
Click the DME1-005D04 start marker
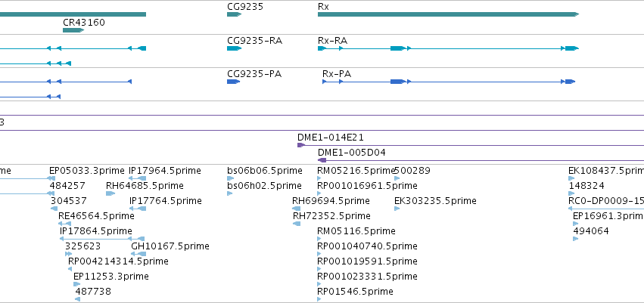click(322, 160)
